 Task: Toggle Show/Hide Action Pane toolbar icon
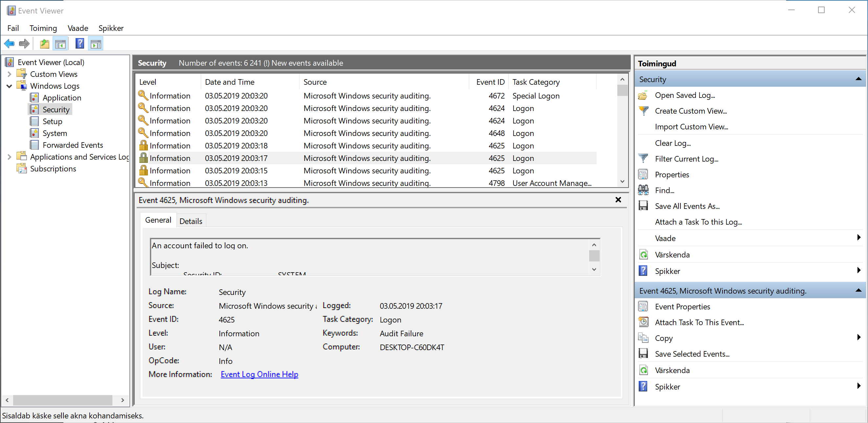(x=96, y=44)
